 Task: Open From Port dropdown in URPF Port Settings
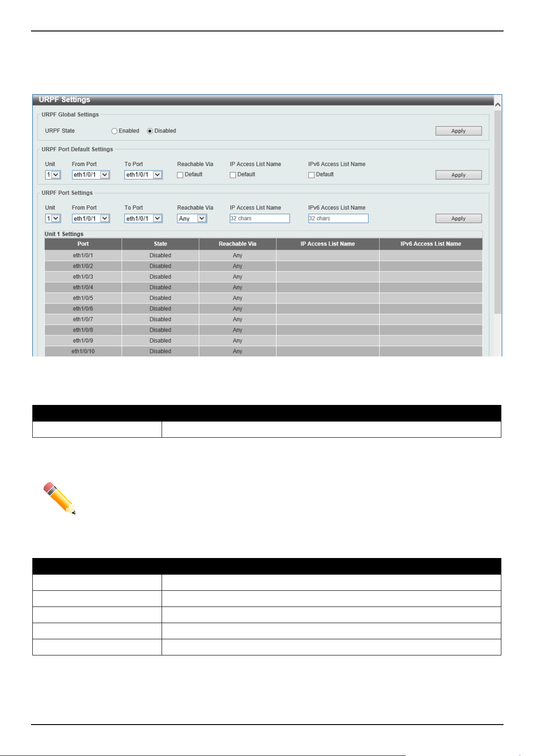click(91, 219)
